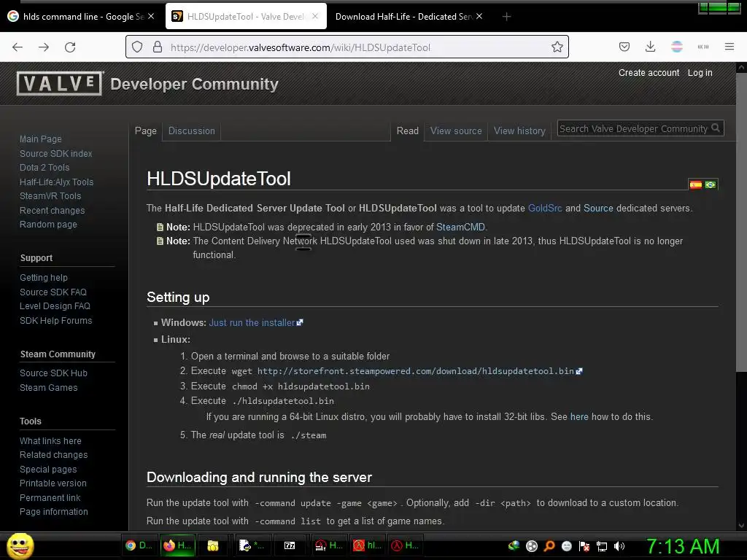Open Recent changes sidebar link
This screenshot has width=747, height=560.
[x=52, y=211]
